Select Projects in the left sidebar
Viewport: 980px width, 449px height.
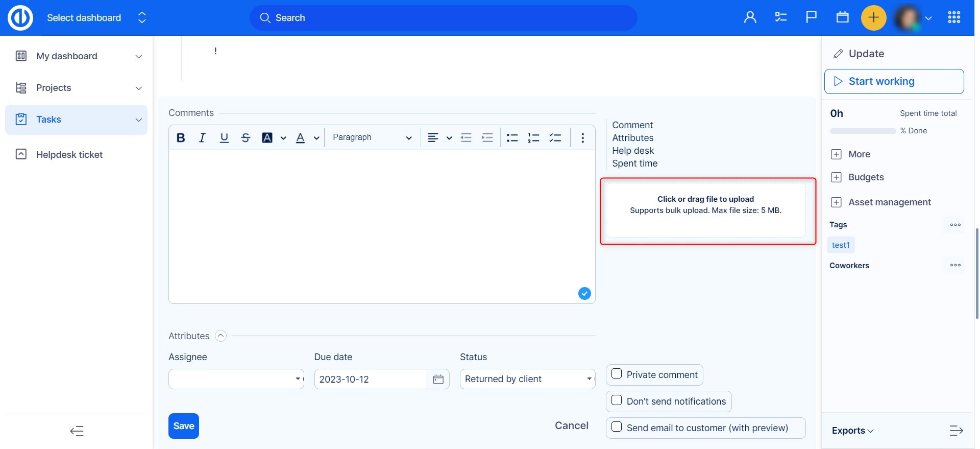[x=54, y=88]
